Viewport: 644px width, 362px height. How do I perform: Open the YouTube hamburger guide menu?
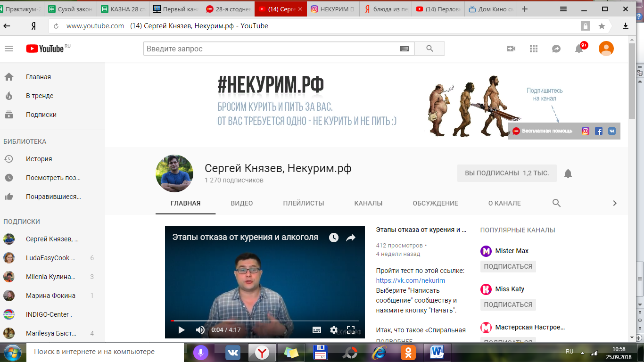pyautogui.click(x=8, y=49)
